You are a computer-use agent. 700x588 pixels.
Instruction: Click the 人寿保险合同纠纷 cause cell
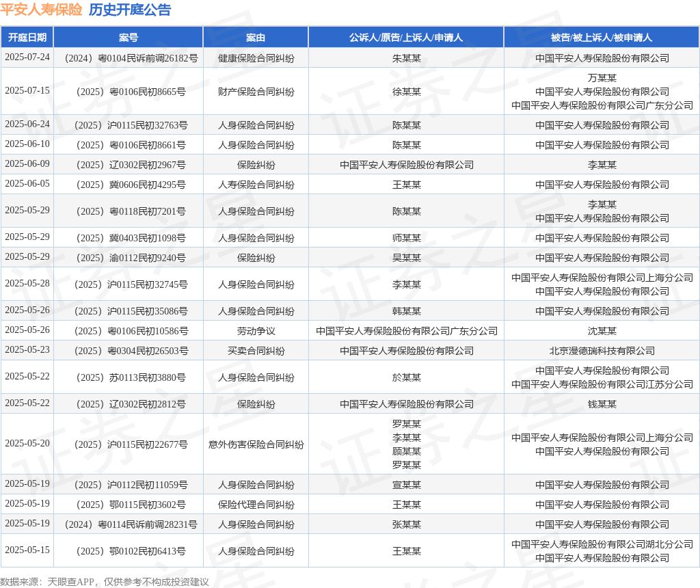click(256, 185)
